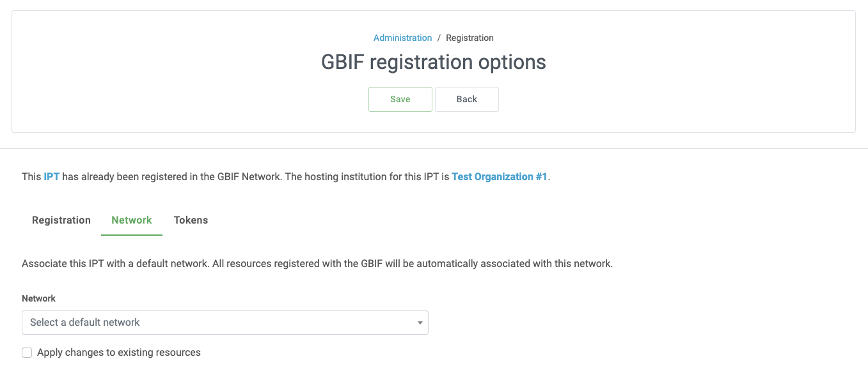Open the Tokens tab

pos(191,220)
